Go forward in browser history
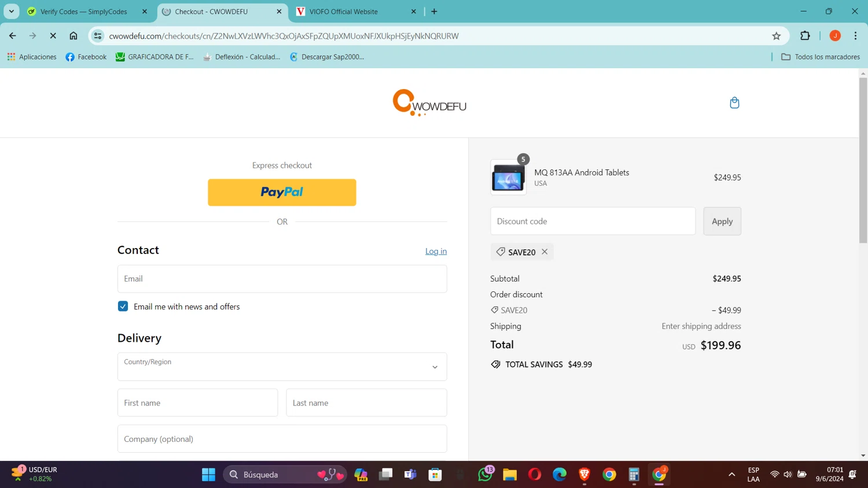The width and height of the screenshot is (868, 488). 33,36
